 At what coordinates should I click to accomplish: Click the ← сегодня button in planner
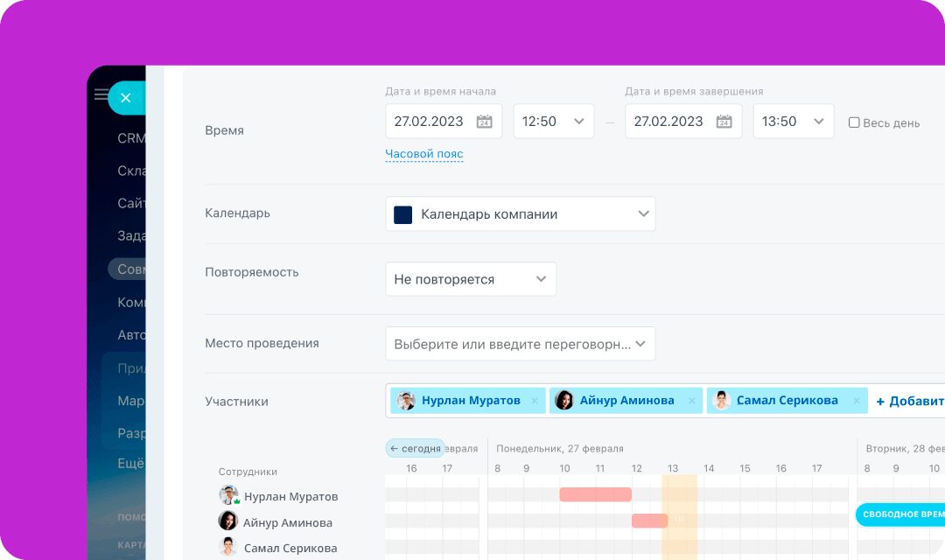pyautogui.click(x=416, y=449)
